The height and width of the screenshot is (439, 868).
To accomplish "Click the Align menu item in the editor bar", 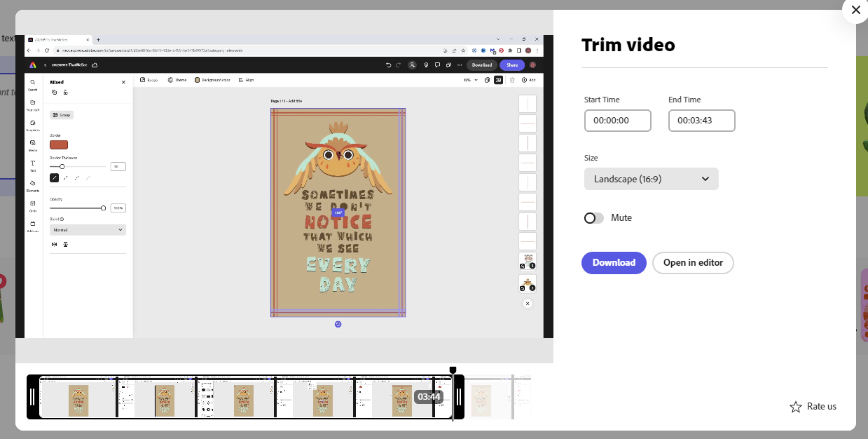I will point(244,79).
